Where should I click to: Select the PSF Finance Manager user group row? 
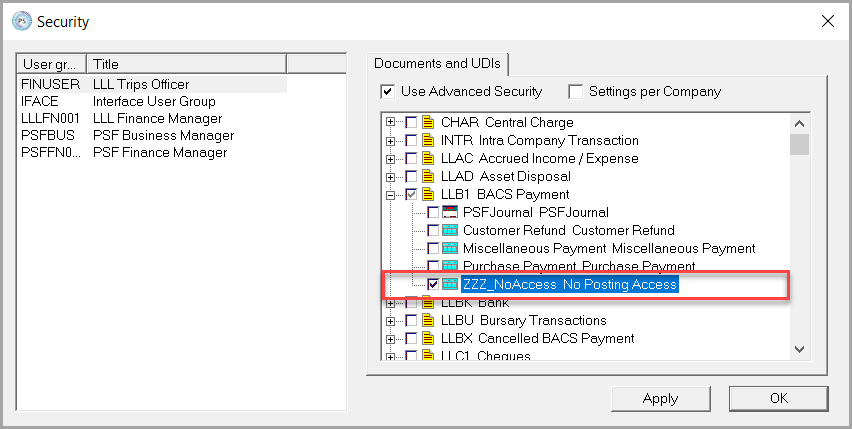tap(152, 153)
